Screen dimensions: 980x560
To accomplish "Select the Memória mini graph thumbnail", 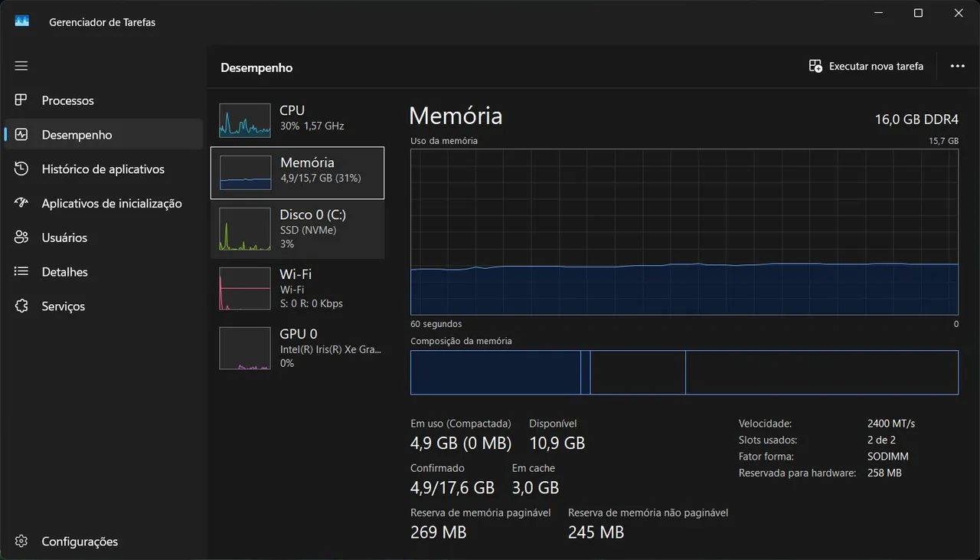I will point(245,172).
